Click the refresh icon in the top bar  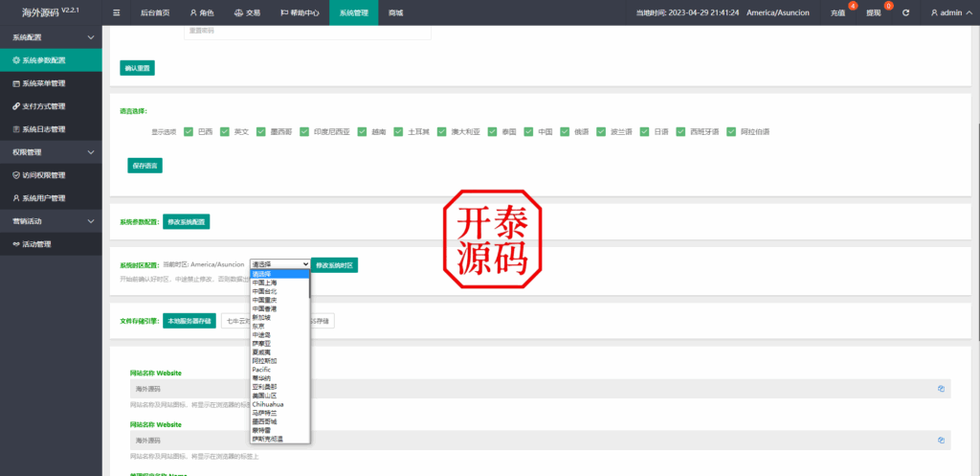pyautogui.click(x=905, y=12)
